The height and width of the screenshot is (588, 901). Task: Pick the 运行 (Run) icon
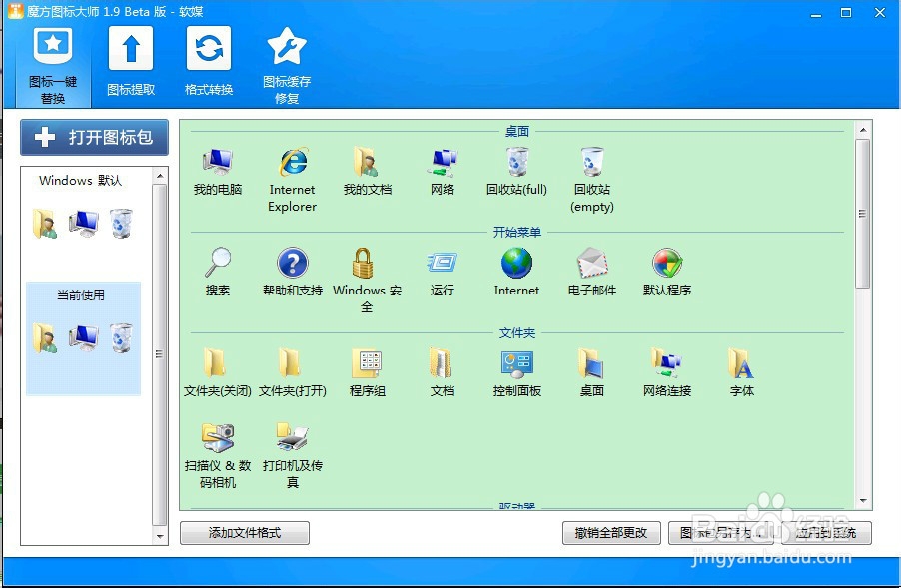pos(442,263)
